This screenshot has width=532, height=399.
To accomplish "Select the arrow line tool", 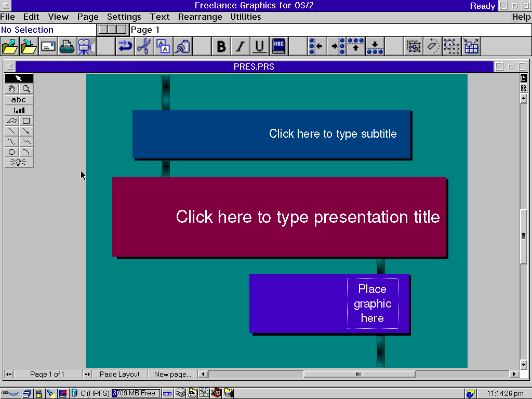I will [26, 131].
